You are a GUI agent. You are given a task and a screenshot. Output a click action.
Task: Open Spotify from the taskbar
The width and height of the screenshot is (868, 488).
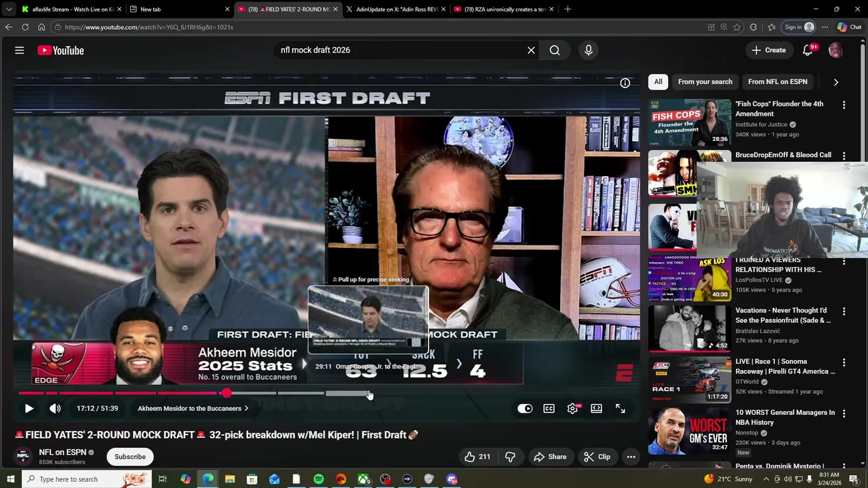[319, 479]
